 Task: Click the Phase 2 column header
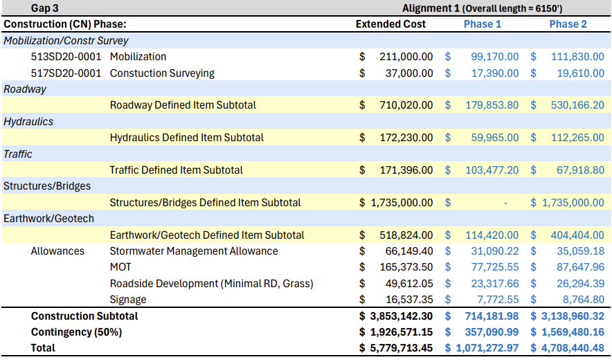coord(568,24)
